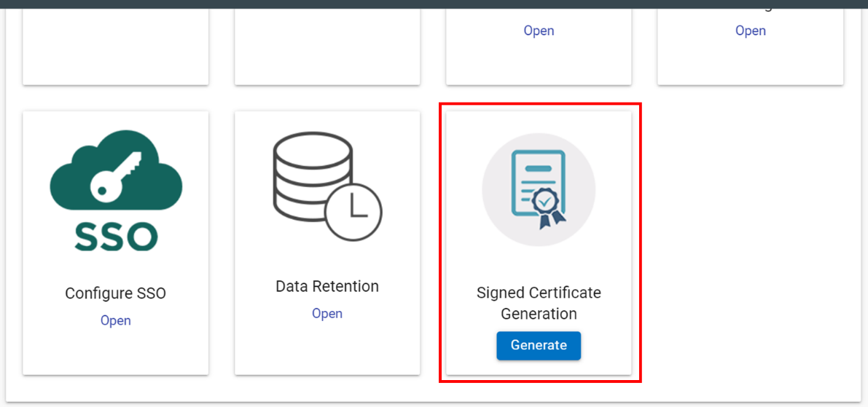
Task: Select the Signed Certificate Generation title text
Action: coord(539,303)
